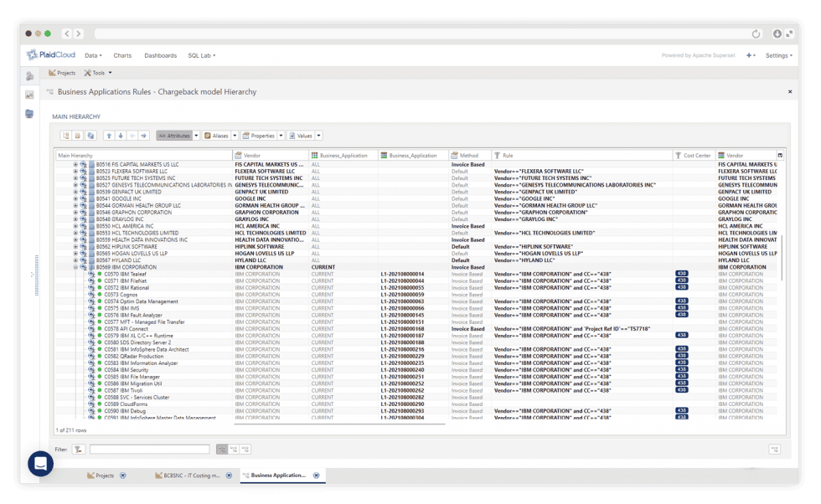Expand the B0516 FIS CAPITAL MARKETS US LLC node

[75, 165]
